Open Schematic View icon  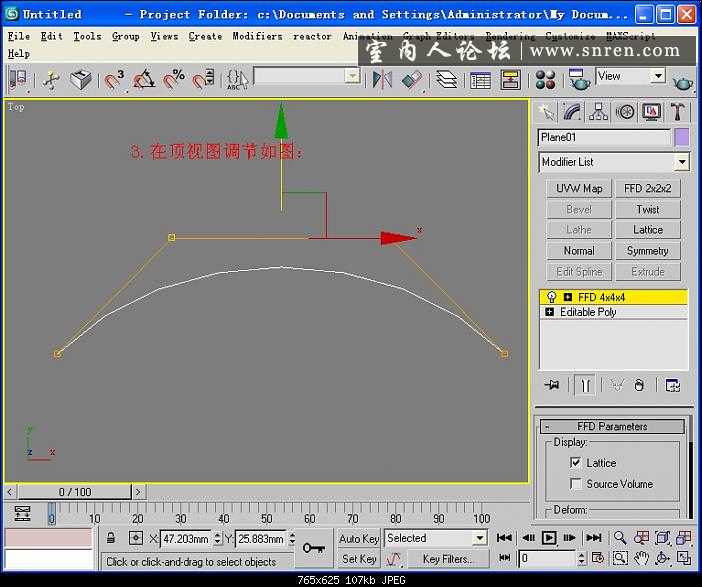coord(510,81)
